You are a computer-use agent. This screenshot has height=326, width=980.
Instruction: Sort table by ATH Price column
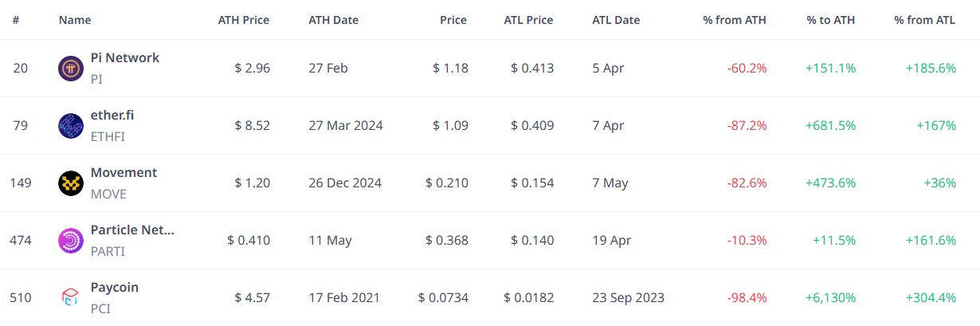244,20
